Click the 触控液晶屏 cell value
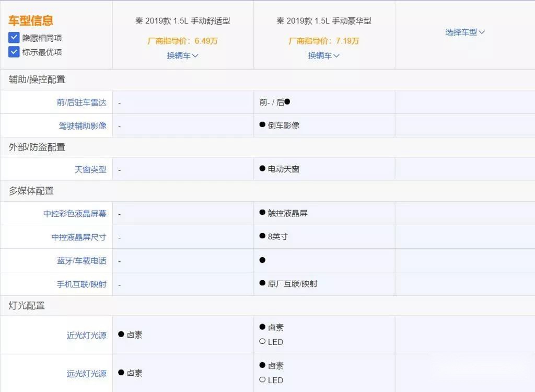The height and width of the screenshot is (392, 535). (x=284, y=213)
